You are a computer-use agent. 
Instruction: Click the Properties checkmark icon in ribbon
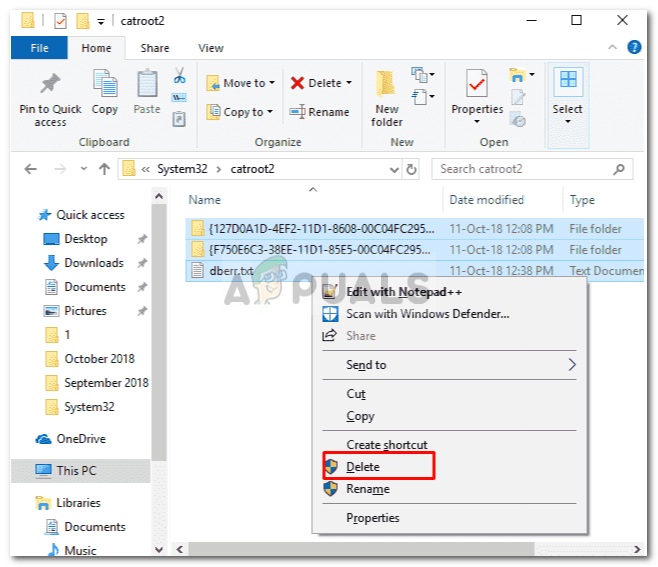coord(477,84)
